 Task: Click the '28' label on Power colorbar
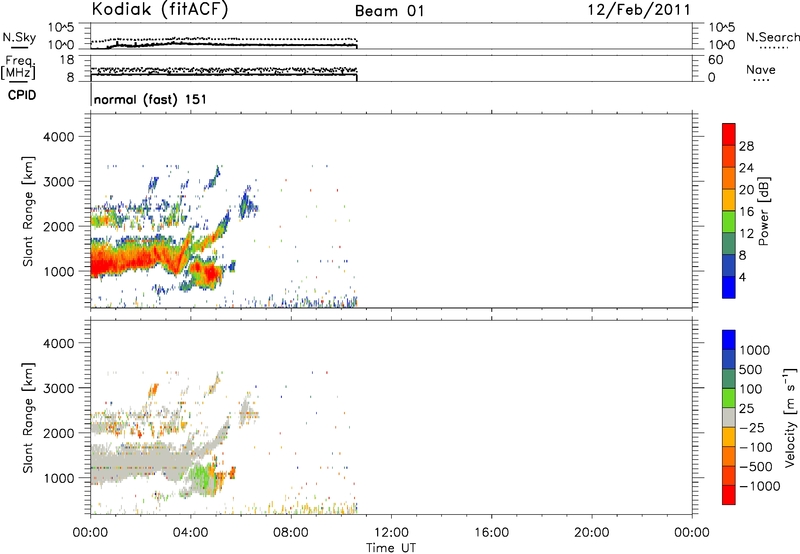point(746,146)
